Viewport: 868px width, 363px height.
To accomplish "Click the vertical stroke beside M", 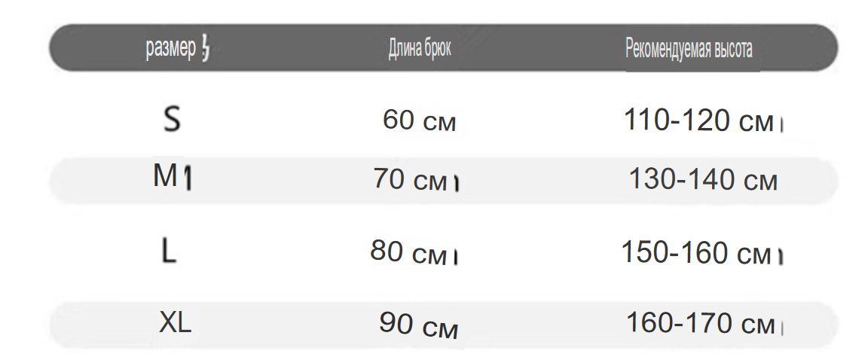I will [187, 178].
